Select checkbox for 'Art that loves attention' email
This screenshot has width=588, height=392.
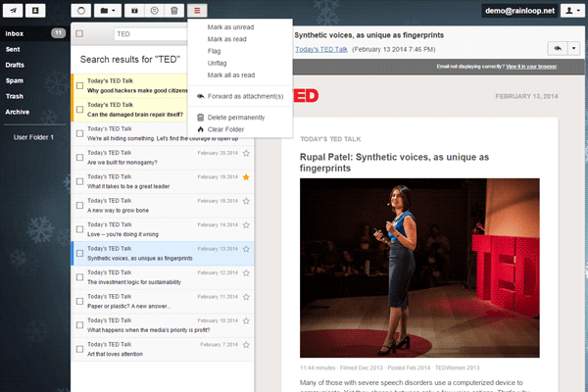(x=79, y=350)
